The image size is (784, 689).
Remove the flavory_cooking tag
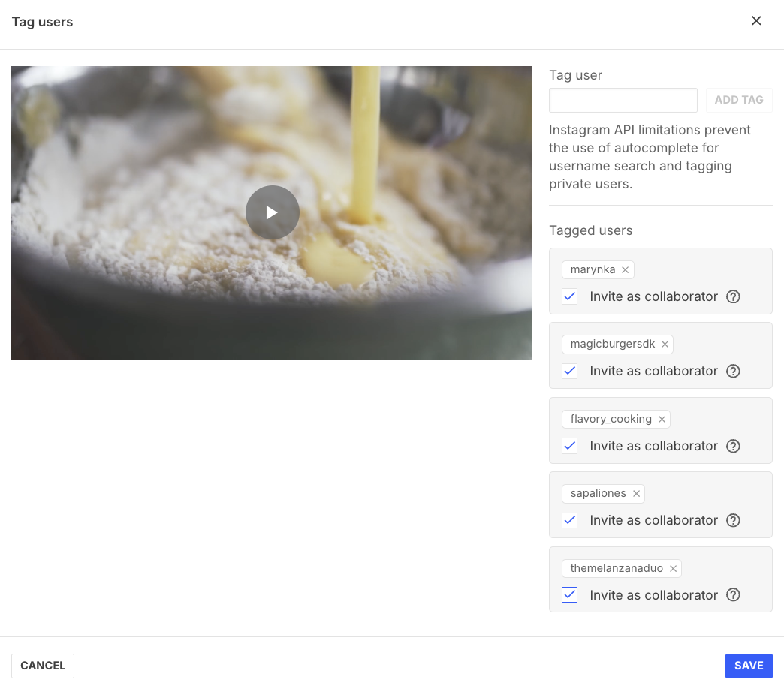click(662, 420)
